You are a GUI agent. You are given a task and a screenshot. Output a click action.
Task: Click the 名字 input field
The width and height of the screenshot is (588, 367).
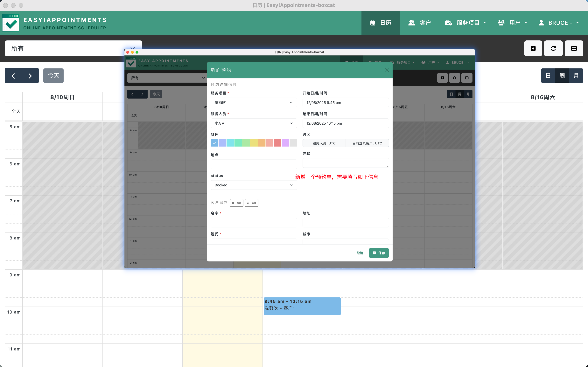pos(254,223)
